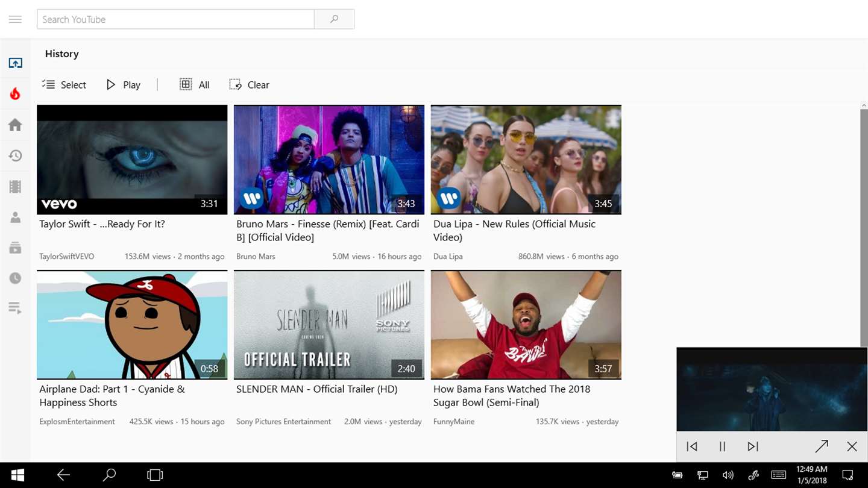The image size is (868, 488).
Task: Pause the mini player video
Action: pos(722,446)
